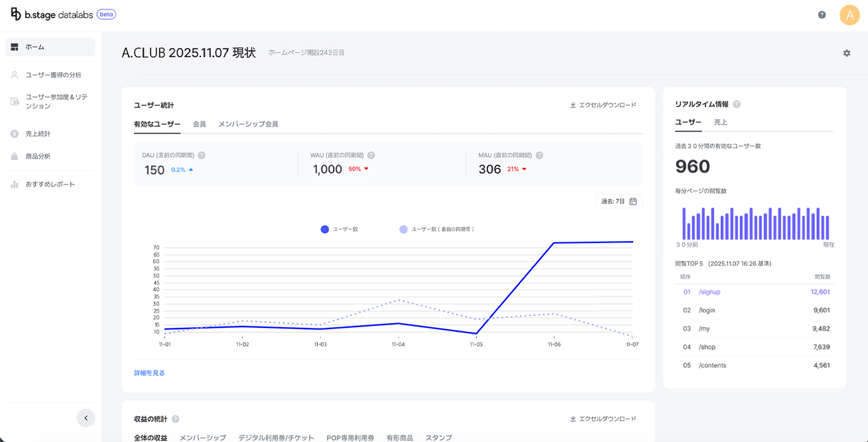The width and height of the screenshot is (868, 442).
Task: Click the MAU help tooltip icon
Action: pos(539,155)
